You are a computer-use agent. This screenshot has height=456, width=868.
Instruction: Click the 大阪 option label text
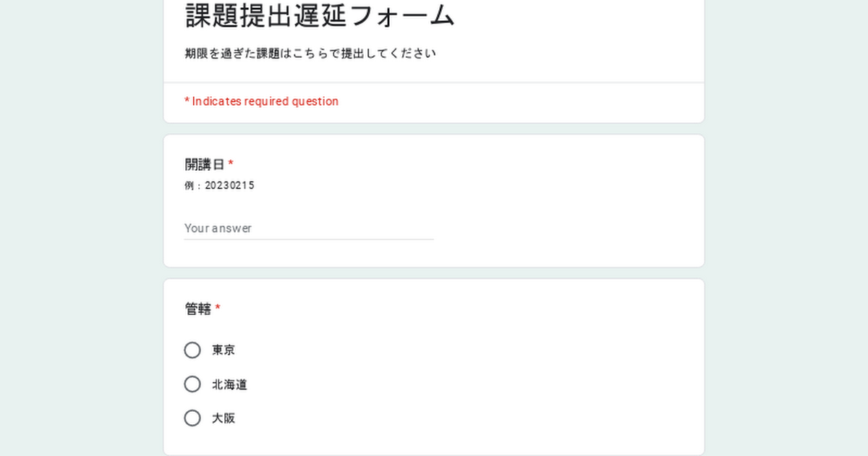(x=223, y=418)
